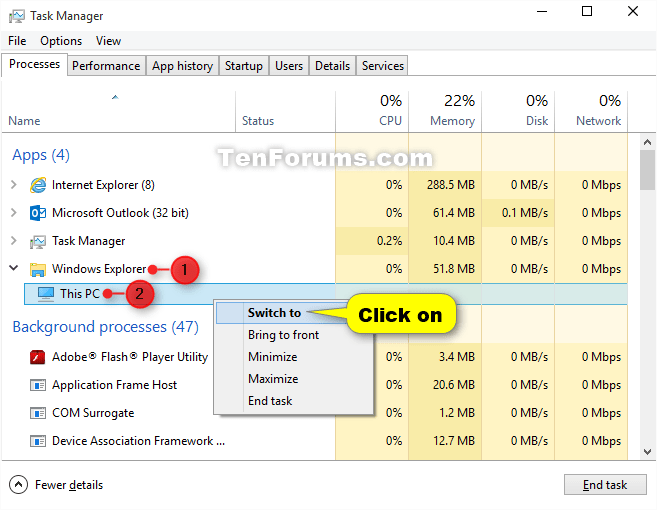657x510 pixels.
Task: Sort by the Network column header
Action: (591, 112)
